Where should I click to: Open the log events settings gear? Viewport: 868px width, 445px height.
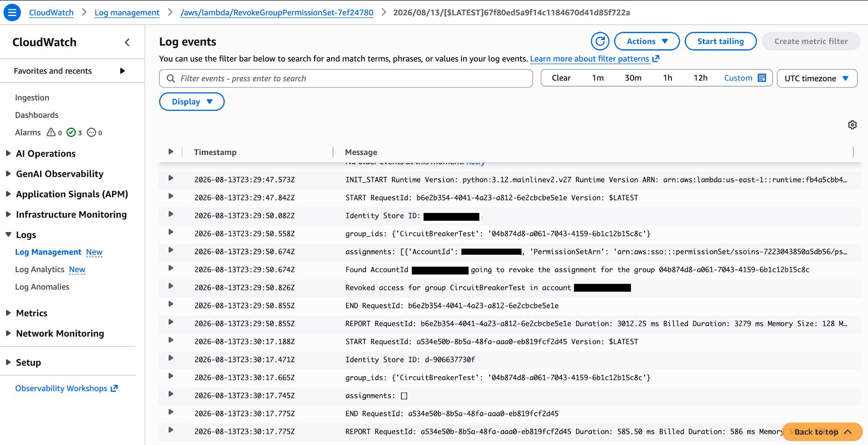click(852, 125)
